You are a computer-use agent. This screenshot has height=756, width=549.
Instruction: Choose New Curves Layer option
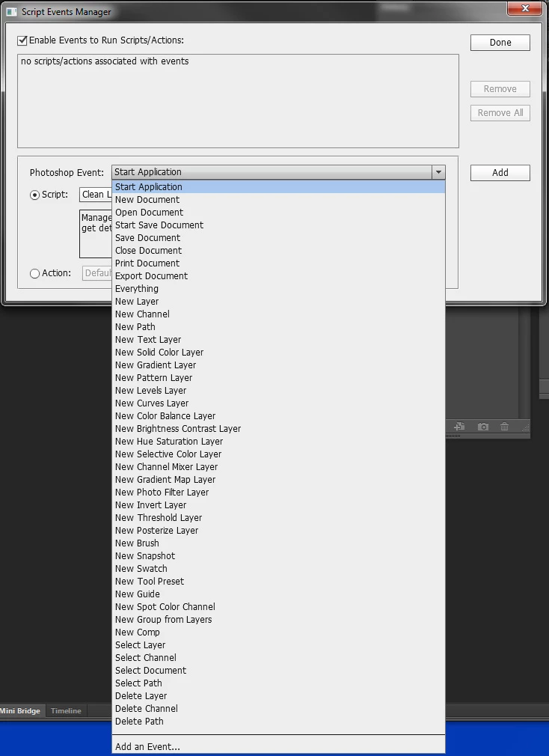click(x=278, y=403)
